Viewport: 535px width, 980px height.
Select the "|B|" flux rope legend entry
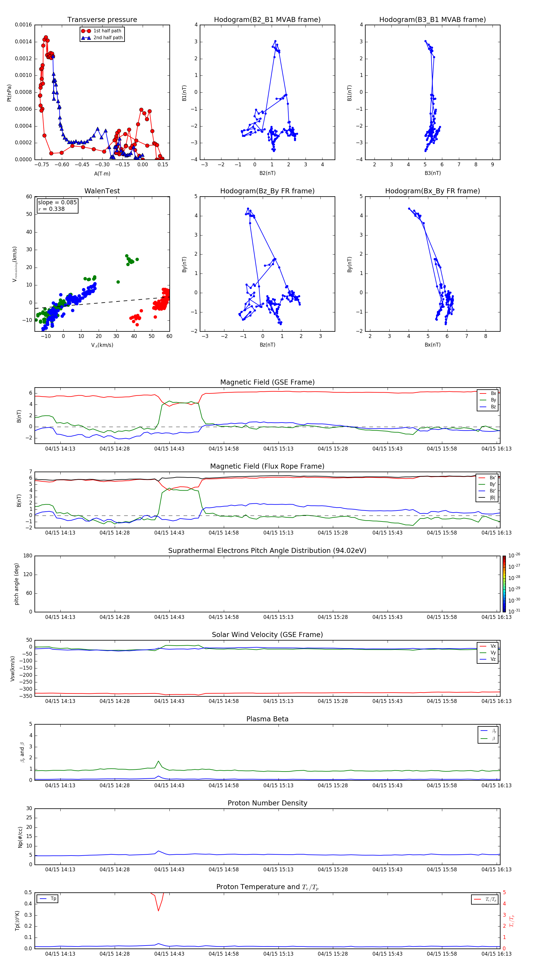[487, 498]
